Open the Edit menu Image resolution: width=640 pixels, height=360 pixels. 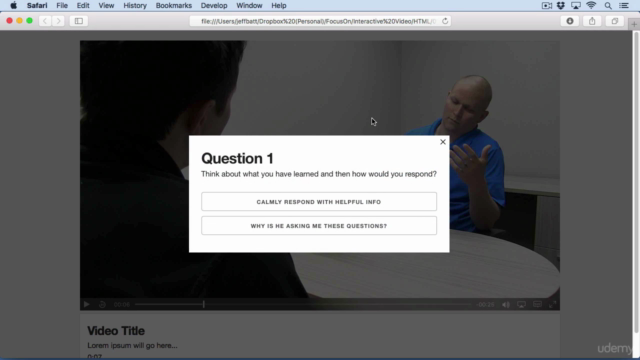83,6
